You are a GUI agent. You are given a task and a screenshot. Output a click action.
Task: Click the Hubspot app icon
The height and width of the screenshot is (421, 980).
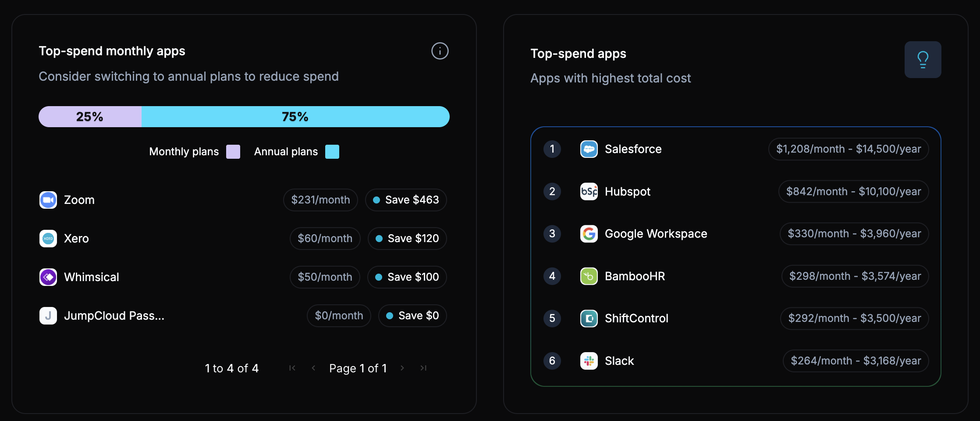589,192
